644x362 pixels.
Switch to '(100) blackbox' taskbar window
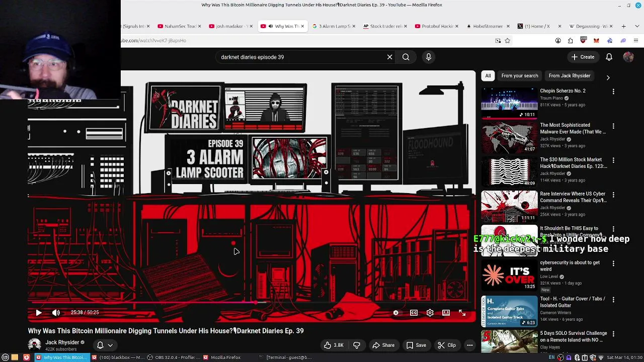point(118,357)
